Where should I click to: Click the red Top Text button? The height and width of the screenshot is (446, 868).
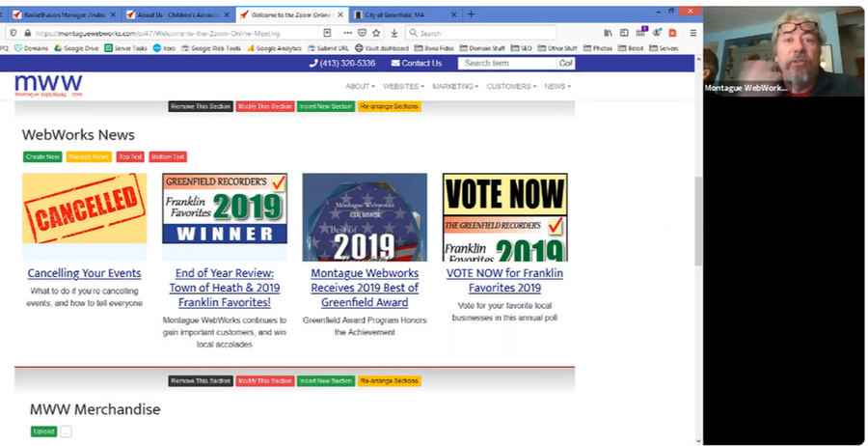pyautogui.click(x=130, y=156)
